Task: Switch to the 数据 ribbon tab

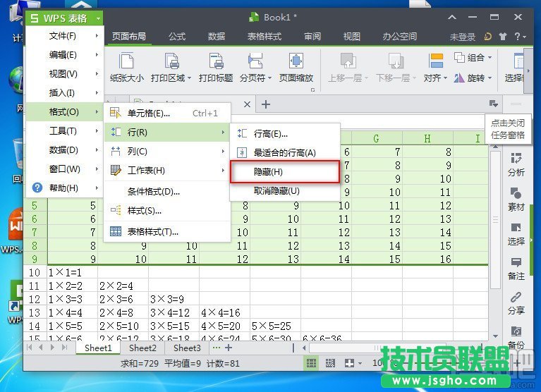Action: point(217,36)
